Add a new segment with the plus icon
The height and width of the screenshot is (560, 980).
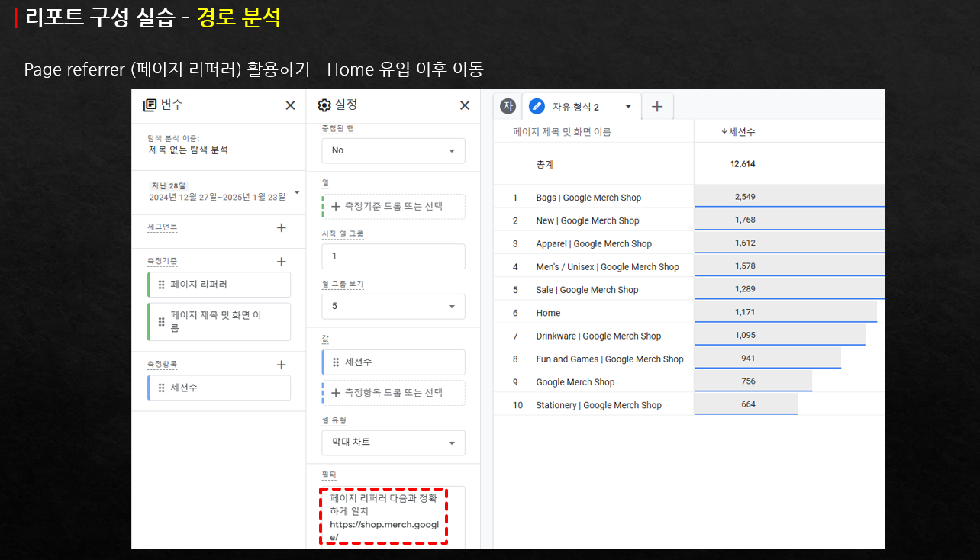[281, 227]
